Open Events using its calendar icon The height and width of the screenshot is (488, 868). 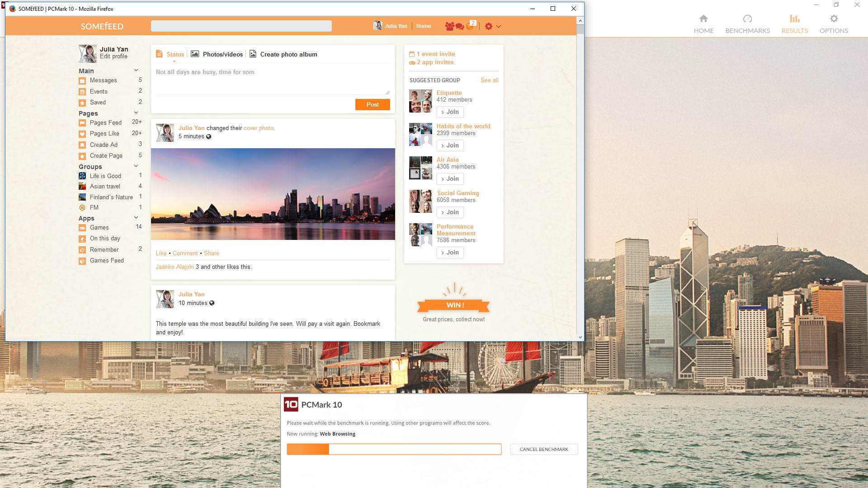click(82, 91)
